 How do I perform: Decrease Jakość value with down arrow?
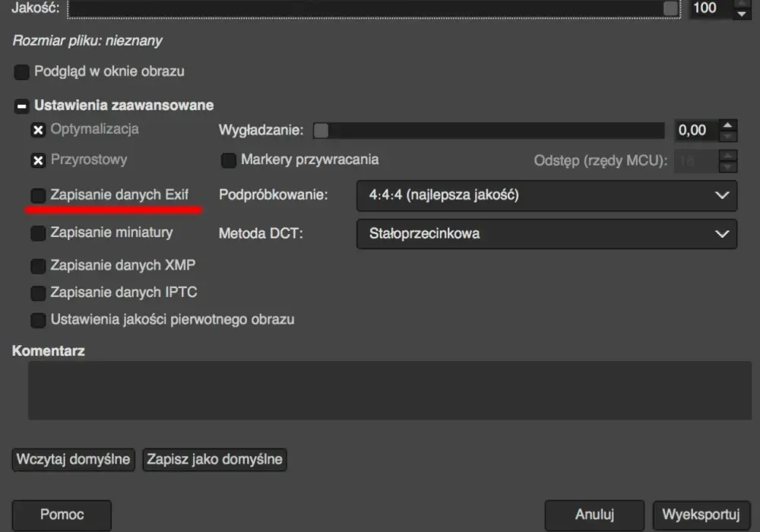[742, 14]
